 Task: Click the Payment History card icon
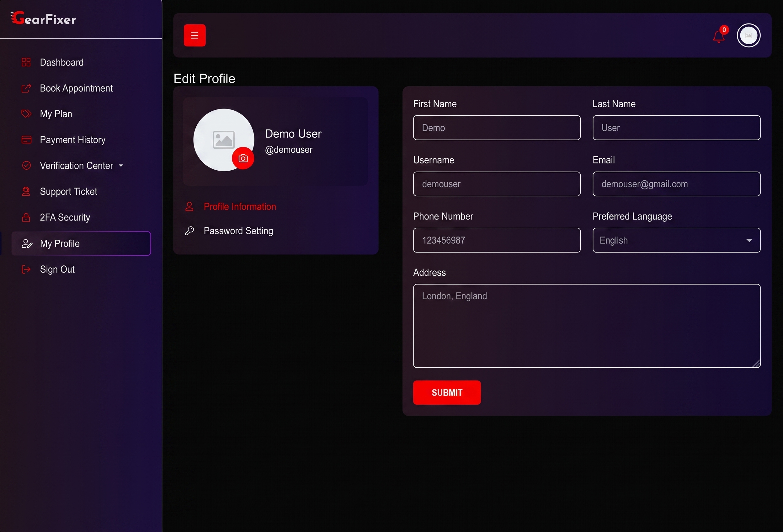[x=26, y=140]
